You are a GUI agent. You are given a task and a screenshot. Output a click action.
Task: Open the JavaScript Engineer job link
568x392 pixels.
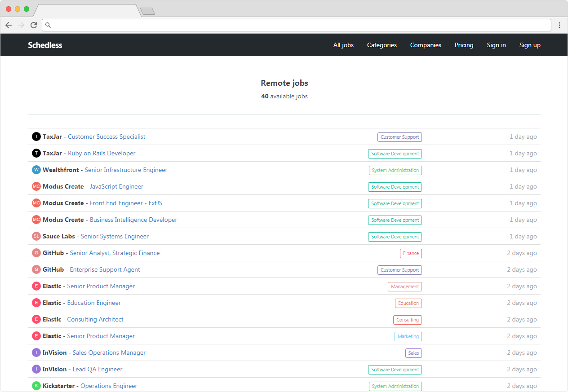click(116, 186)
